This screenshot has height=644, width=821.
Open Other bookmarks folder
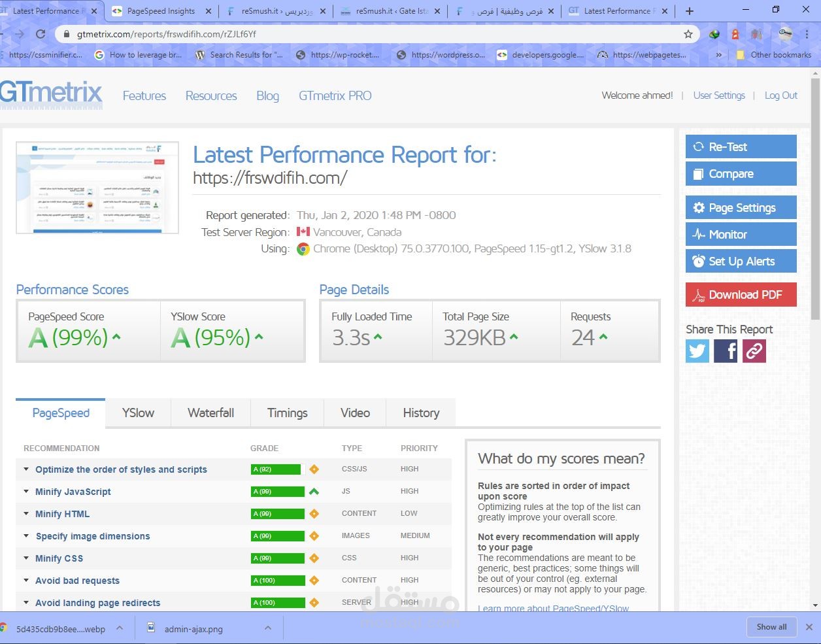773,55
